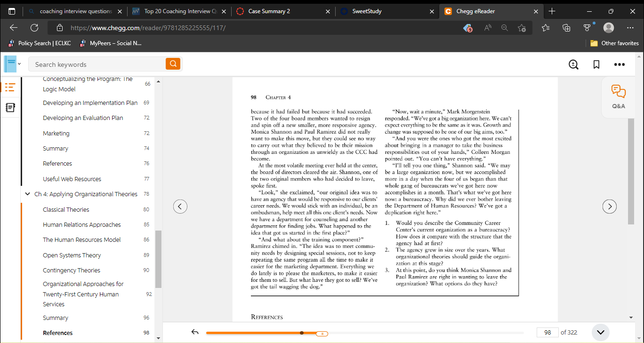This screenshot has height=343, width=644.
Task: Open Contingency Theories section
Action: (x=72, y=270)
